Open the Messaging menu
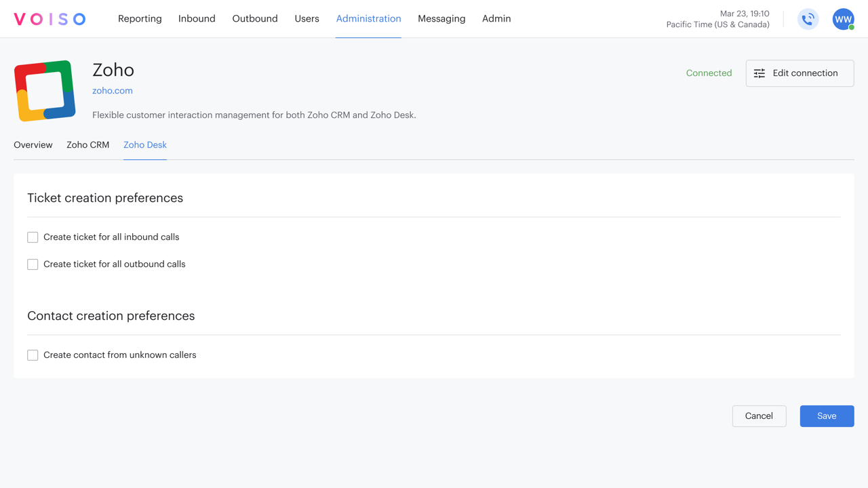868x488 pixels. click(x=441, y=19)
